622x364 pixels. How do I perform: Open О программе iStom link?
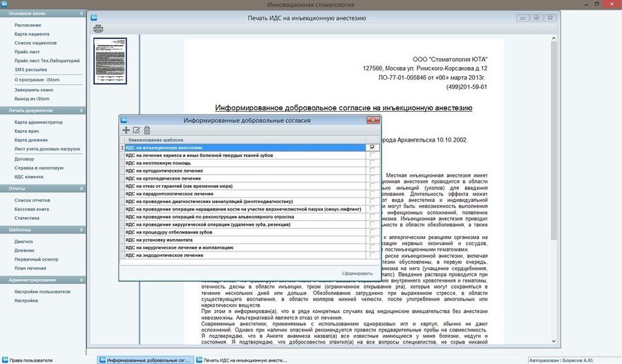pyautogui.click(x=37, y=79)
